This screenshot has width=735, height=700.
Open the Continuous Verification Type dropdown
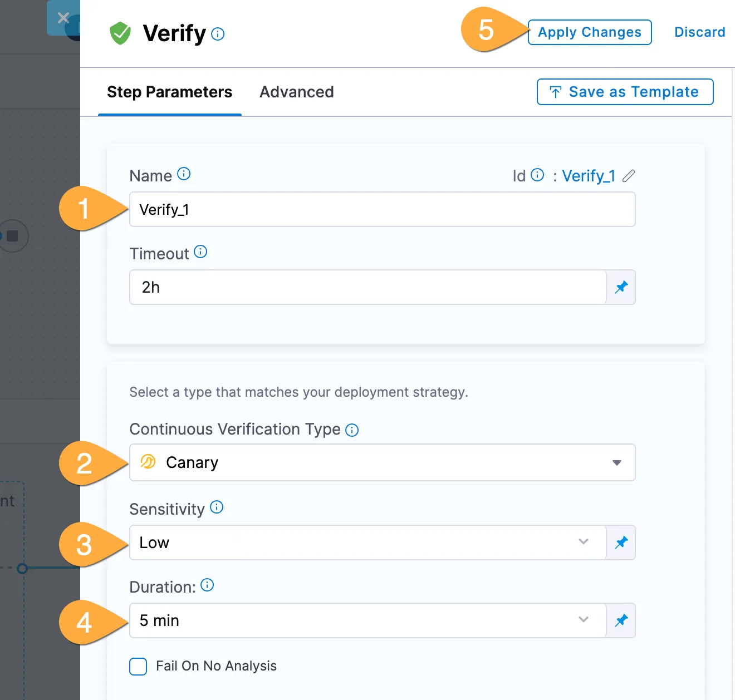[382, 462]
